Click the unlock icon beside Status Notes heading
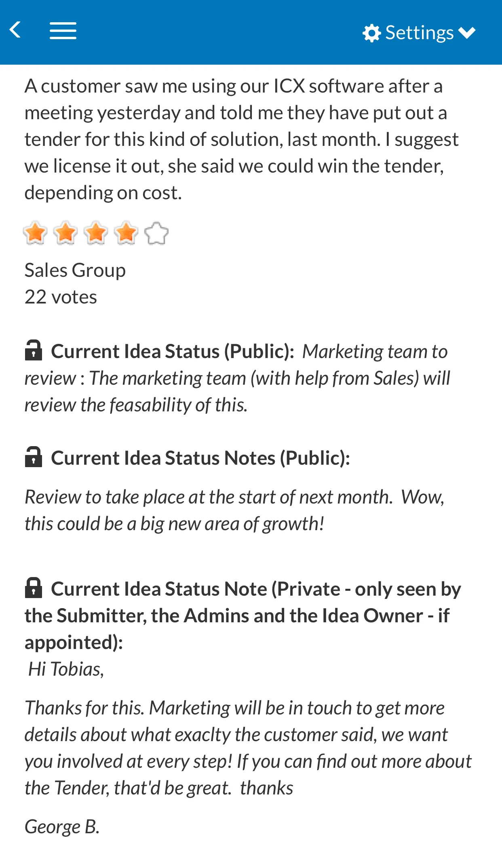This screenshot has width=502, height=868. [x=34, y=458]
